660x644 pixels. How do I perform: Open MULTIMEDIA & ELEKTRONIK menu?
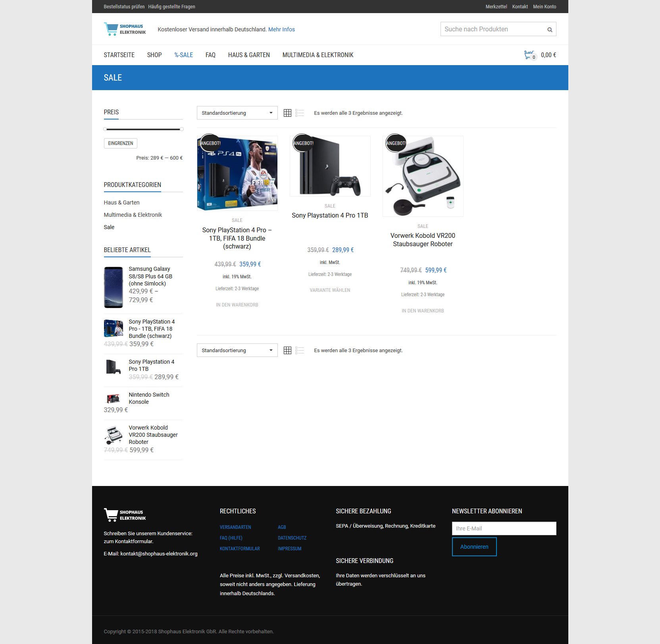click(x=318, y=55)
